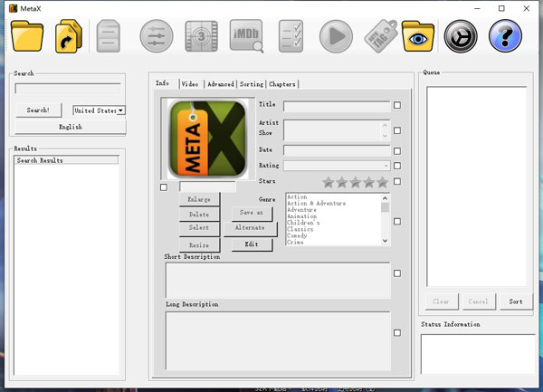Switch to the Advanced tab

pos(221,84)
